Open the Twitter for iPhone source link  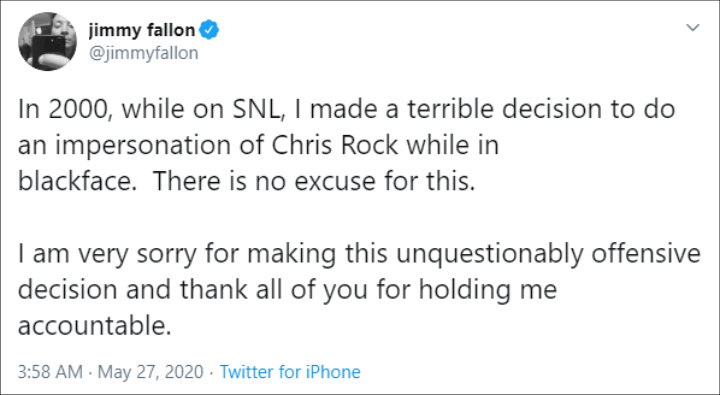click(290, 372)
